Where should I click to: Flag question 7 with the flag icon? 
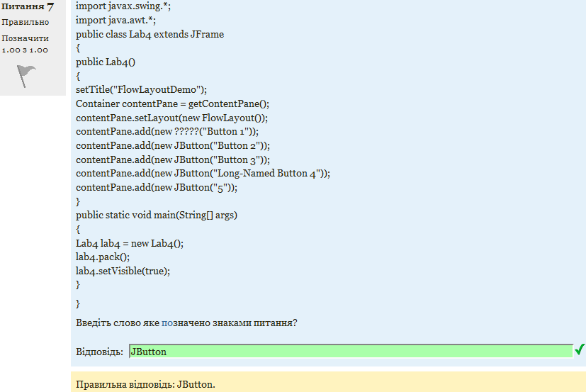click(26, 76)
